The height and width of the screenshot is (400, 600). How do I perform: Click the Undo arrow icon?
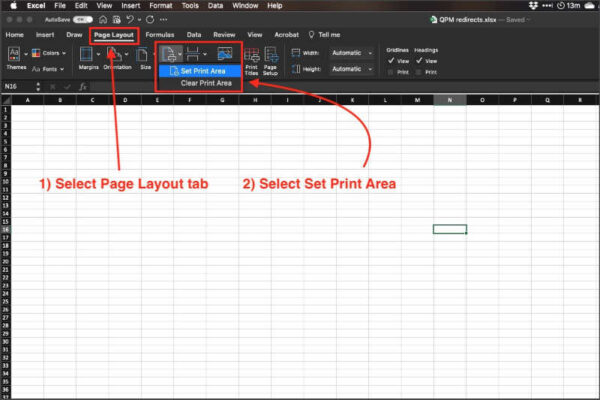pos(130,20)
